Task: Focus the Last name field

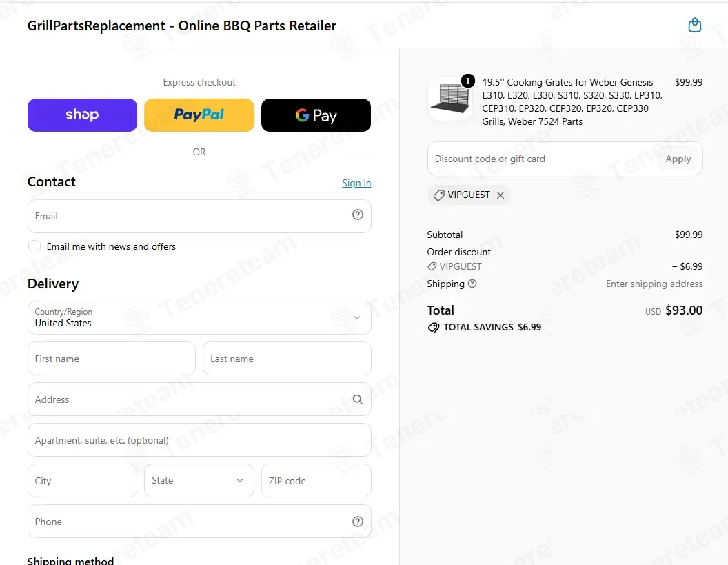Action: click(287, 359)
